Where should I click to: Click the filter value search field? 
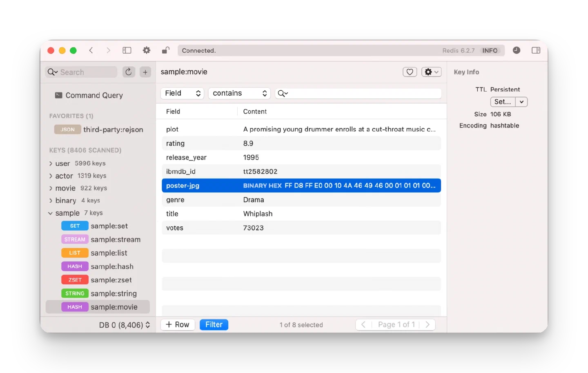358,93
